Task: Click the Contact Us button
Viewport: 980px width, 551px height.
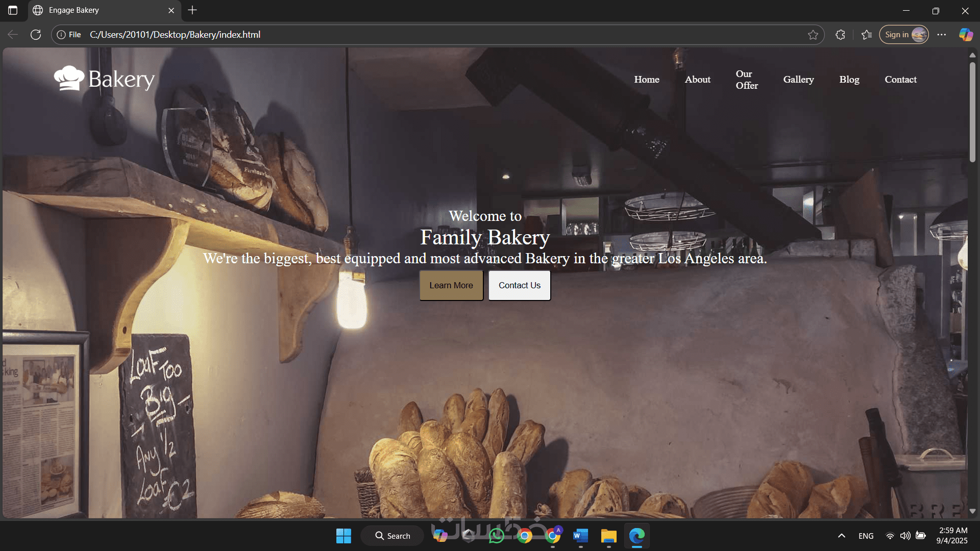Action: point(519,285)
